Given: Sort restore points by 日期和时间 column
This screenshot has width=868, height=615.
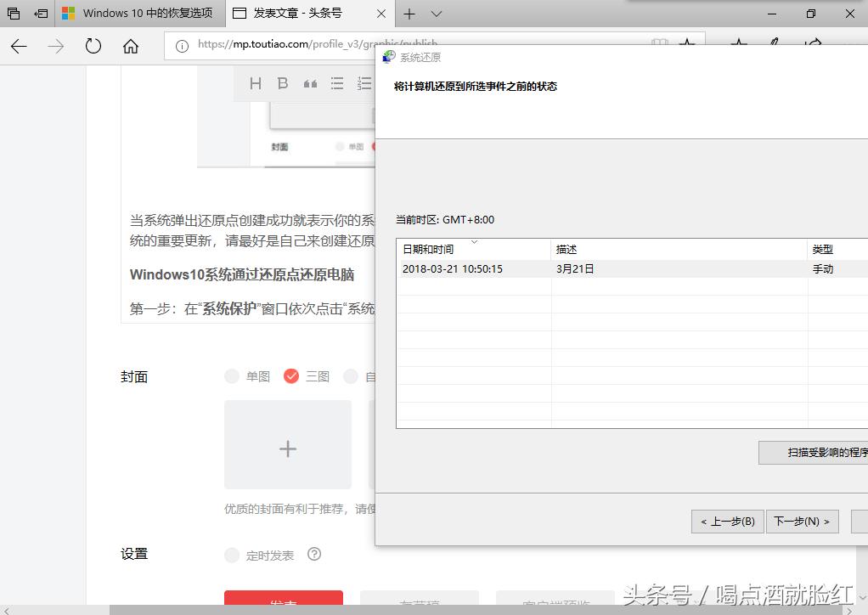Looking at the screenshot, I should pos(430,249).
